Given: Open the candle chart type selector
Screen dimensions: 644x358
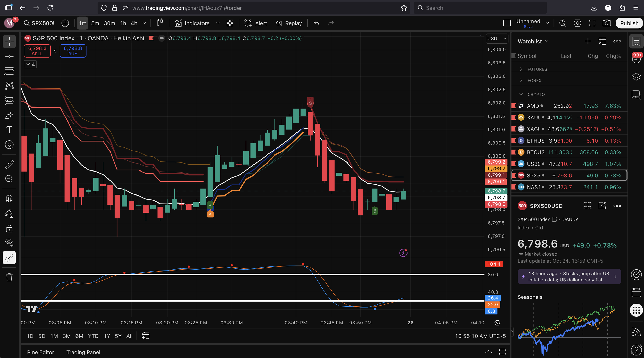Looking at the screenshot, I should [160, 23].
